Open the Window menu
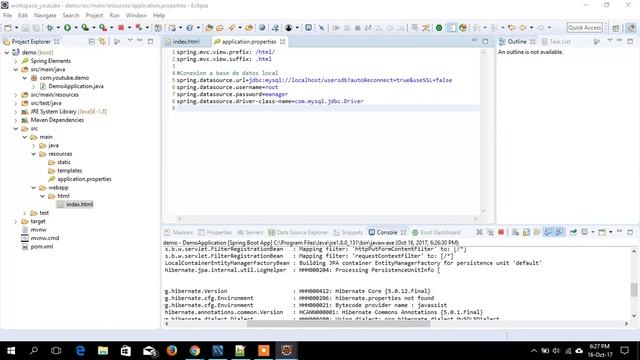Viewport: 640px width, 360px height. [136, 15]
